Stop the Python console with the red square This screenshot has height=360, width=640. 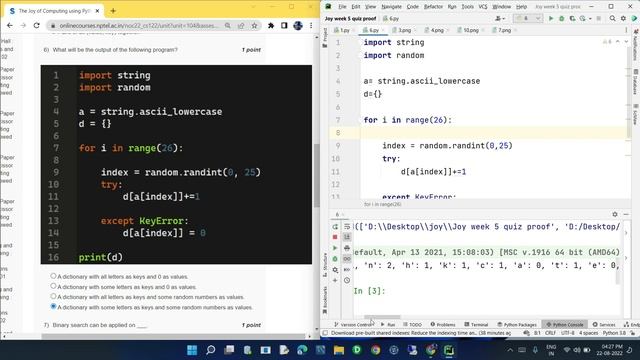tap(335, 237)
